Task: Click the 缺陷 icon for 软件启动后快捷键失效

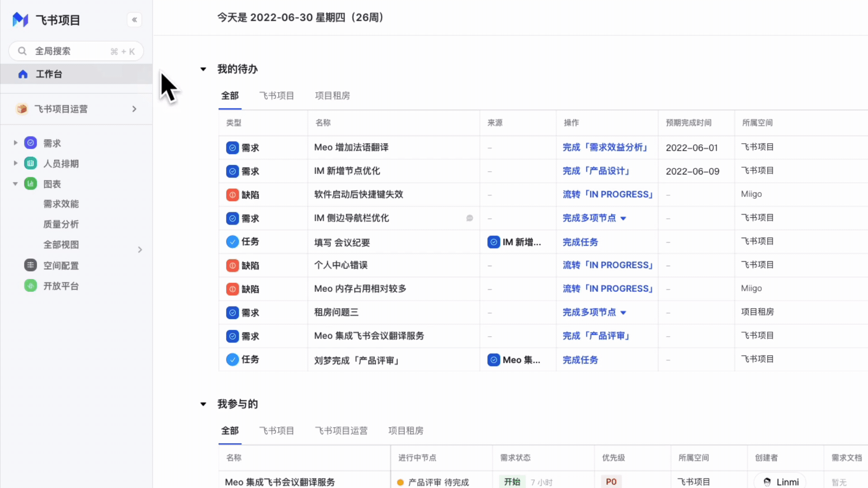Action: [x=232, y=195]
